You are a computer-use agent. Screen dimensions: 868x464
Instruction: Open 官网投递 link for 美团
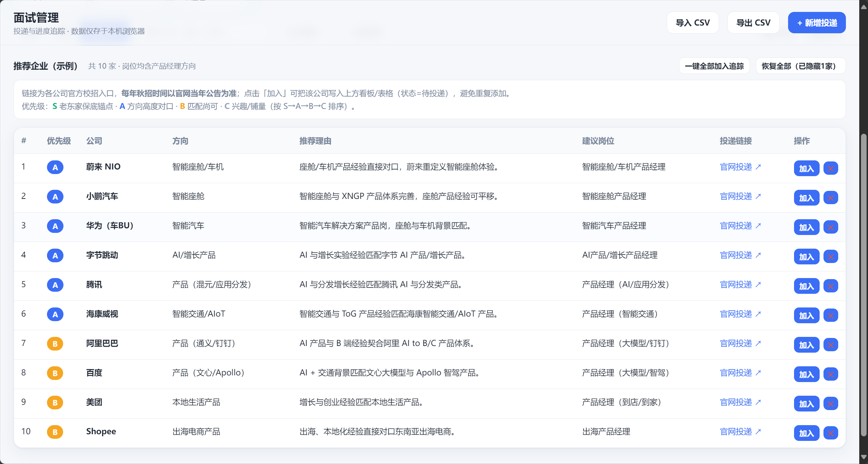[x=740, y=402]
